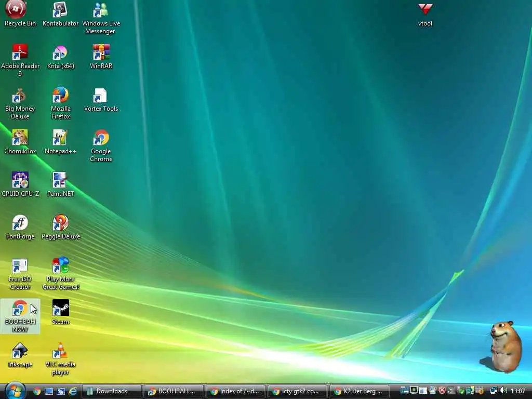Click the red shield security tray icon
The width and height of the screenshot is (532, 399).
pyautogui.click(x=442, y=391)
